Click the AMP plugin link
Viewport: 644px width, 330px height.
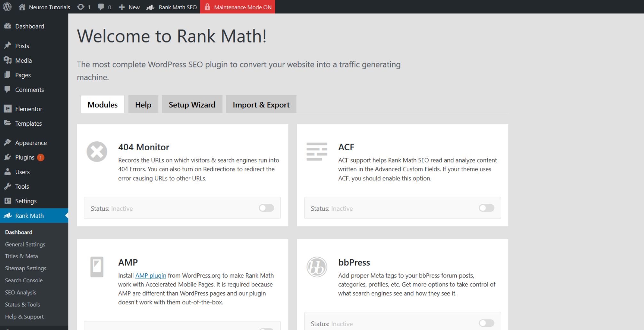(150, 275)
